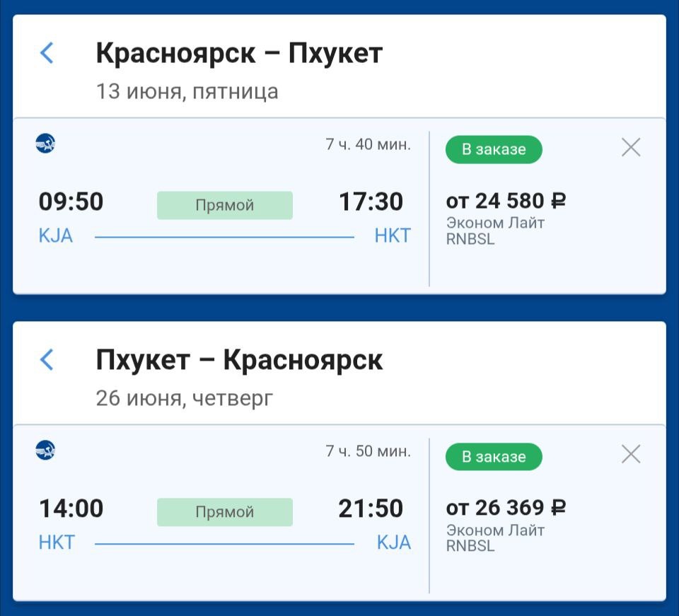The height and width of the screenshot is (616, 679).
Task: Tap arrival time 17:30 at HKT
Action: [x=371, y=202]
